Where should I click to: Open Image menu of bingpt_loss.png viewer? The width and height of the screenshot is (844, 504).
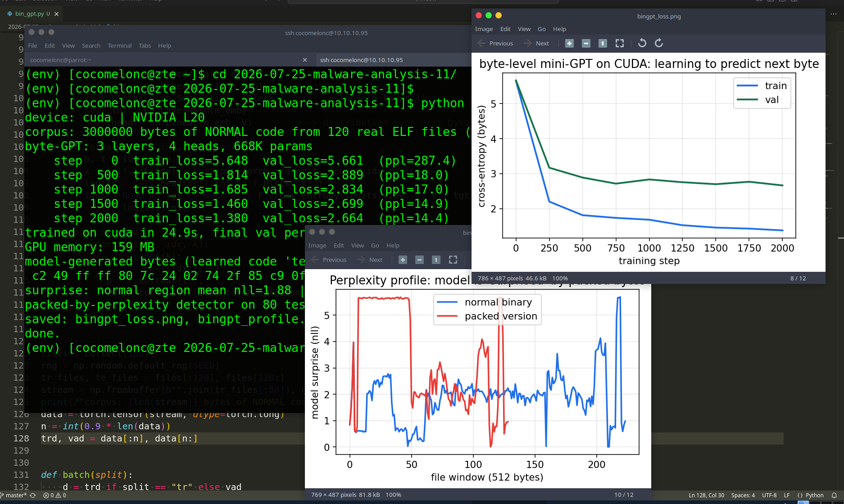pos(484,29)
